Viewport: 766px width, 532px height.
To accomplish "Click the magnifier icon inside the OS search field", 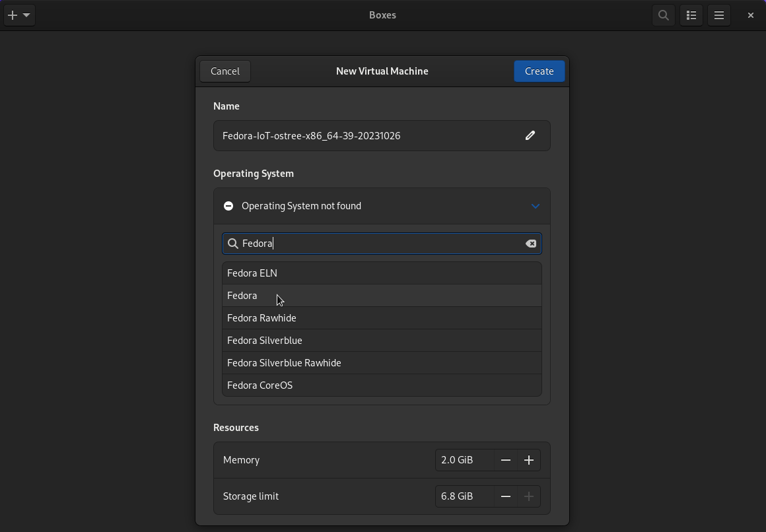I will [233, 244].
